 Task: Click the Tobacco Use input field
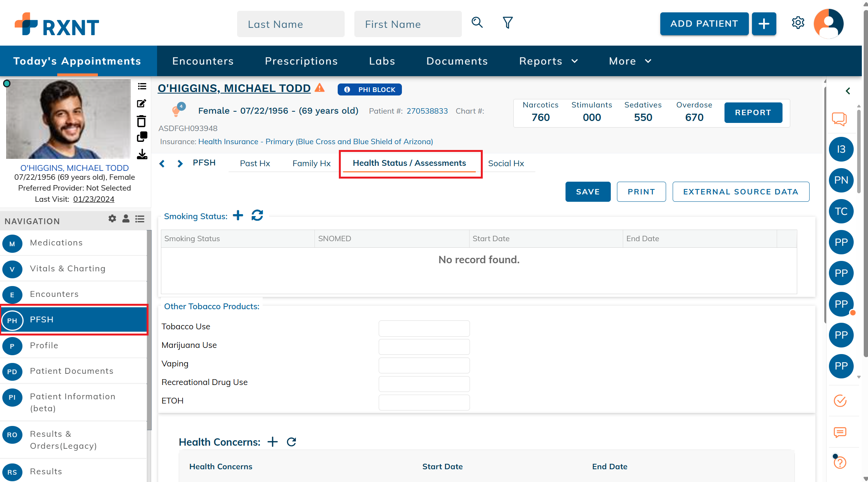(424, 328)
